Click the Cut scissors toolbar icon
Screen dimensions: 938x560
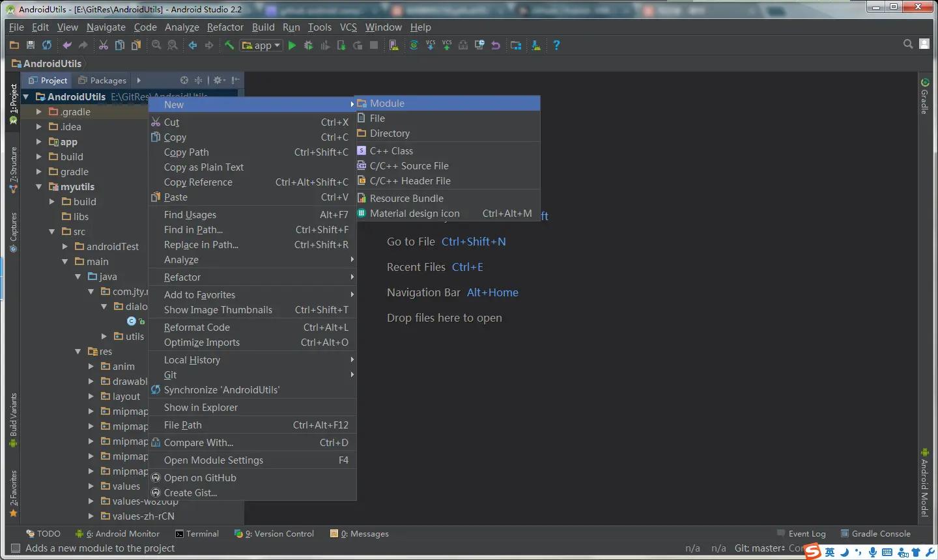[x=103, y=45]
